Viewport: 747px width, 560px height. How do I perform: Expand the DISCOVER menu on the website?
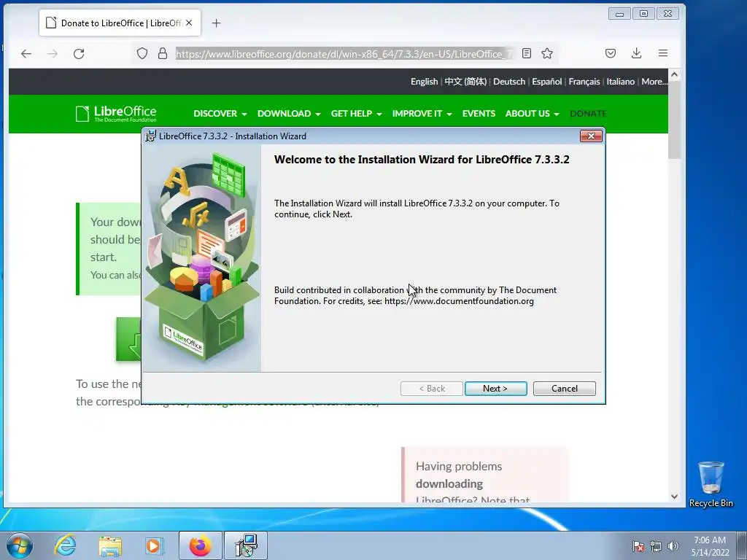(220, 113)
